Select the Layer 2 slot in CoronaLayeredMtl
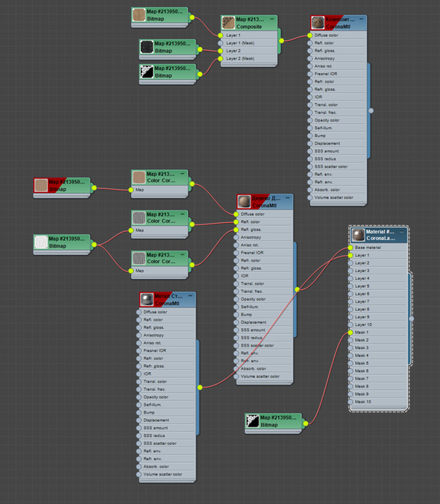440x504 pixels. pos(378,263)
